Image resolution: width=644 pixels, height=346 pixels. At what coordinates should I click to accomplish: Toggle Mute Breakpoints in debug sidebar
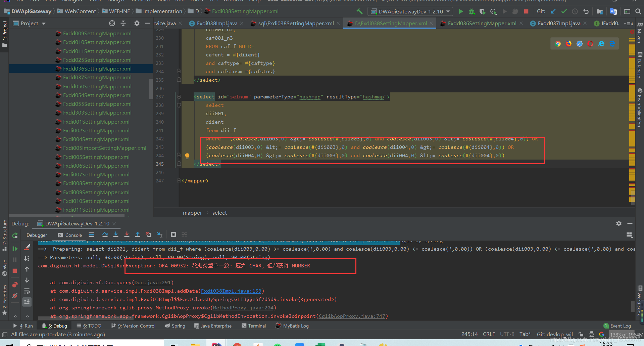click(x=15, y=296)
